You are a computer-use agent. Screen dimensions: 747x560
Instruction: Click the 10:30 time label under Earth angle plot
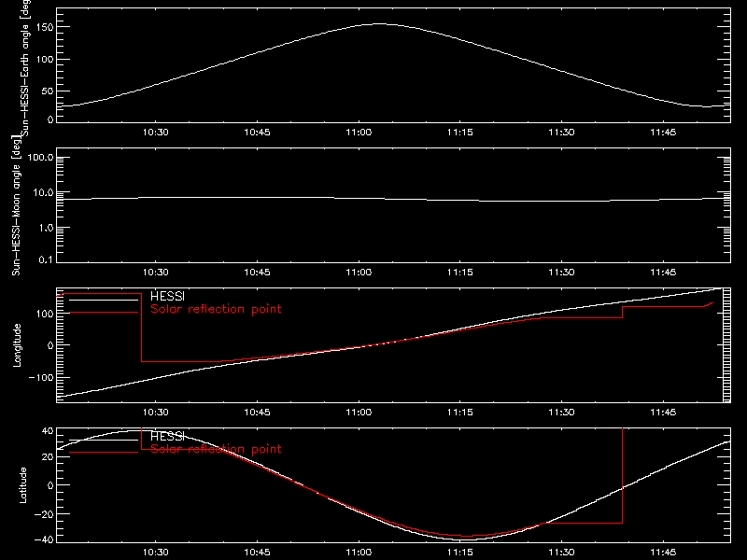tap(156, 133)
